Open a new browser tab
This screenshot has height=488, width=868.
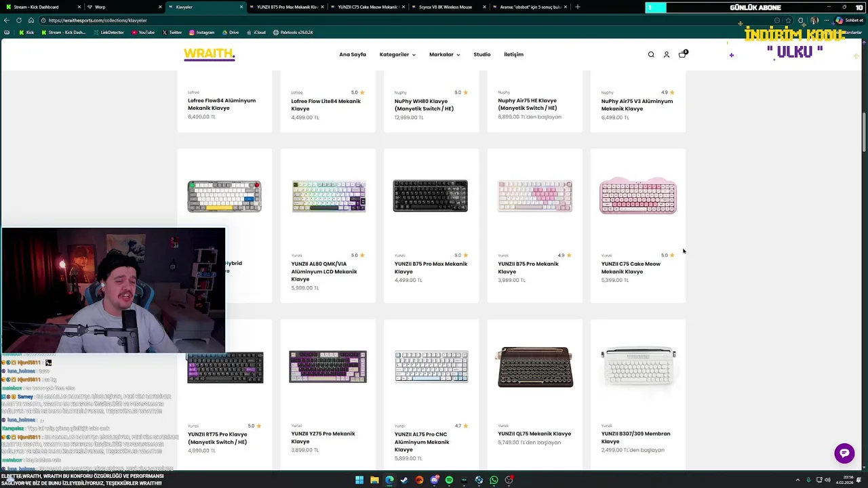pyautogui.click(x=578, y=7)
